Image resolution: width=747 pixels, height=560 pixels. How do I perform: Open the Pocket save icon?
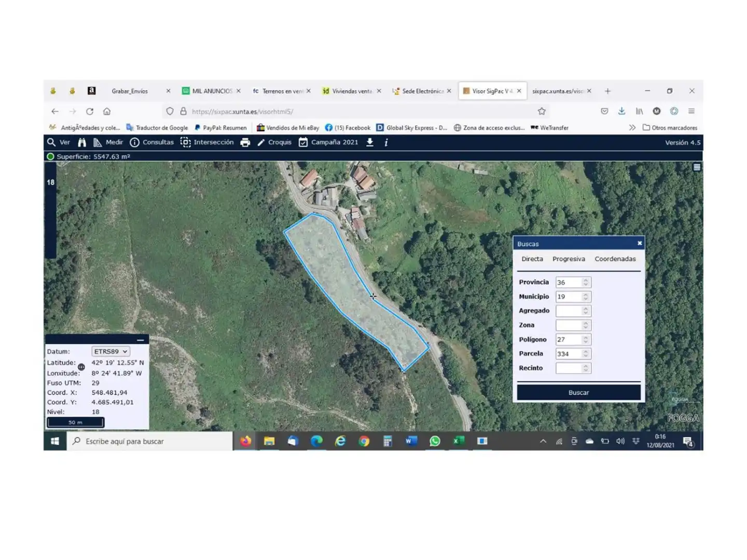[604, 111]
